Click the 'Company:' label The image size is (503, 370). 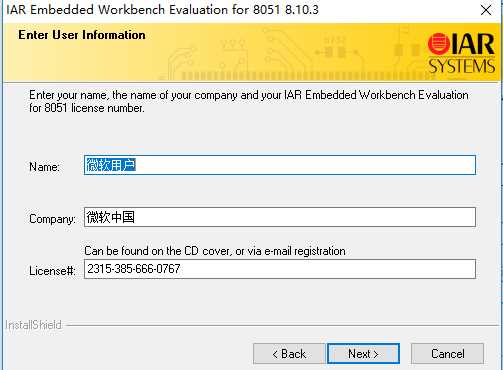click(x=52, y=219)
